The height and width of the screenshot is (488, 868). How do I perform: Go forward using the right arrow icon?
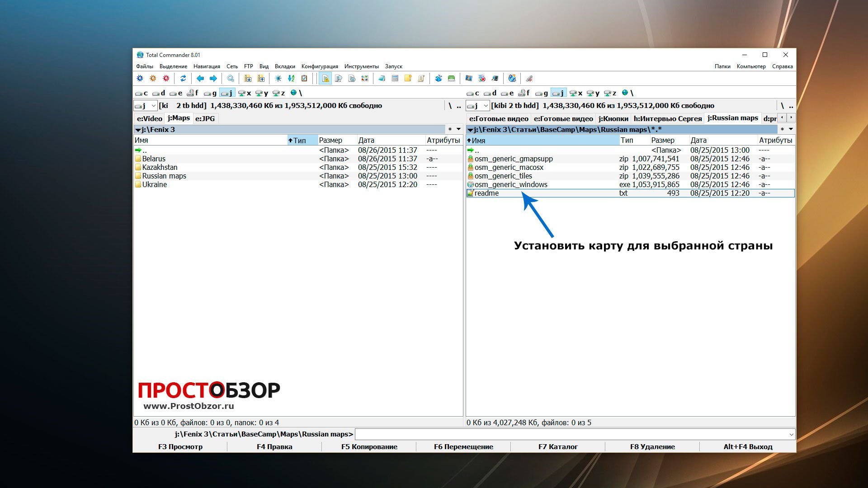tap(213, 78)
